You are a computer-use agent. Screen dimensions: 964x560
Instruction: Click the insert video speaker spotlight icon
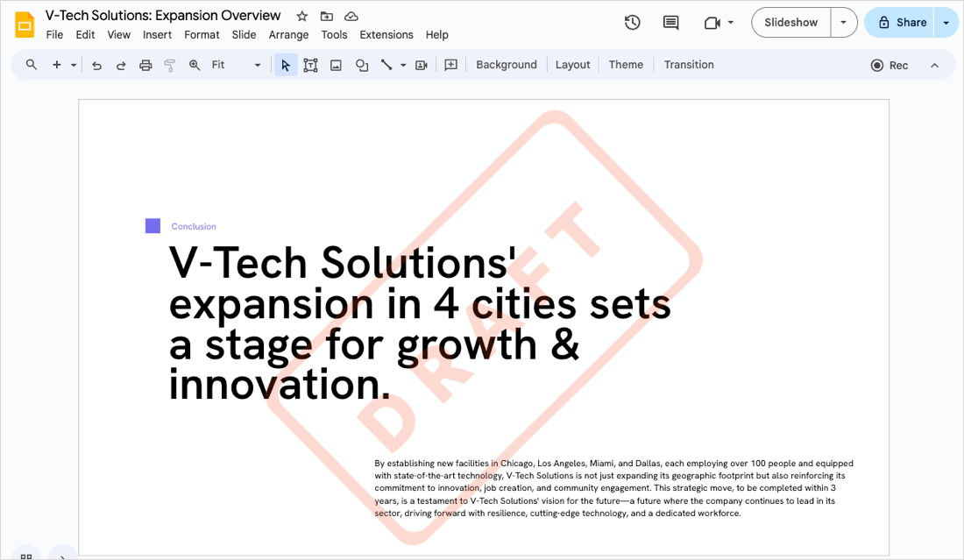[x=422, y=65]
